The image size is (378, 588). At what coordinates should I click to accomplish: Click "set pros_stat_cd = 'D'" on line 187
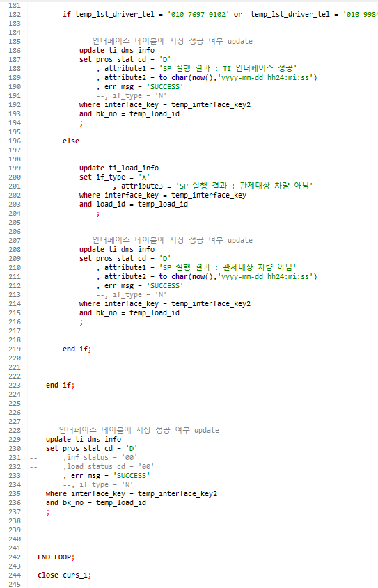pos(125,60)
